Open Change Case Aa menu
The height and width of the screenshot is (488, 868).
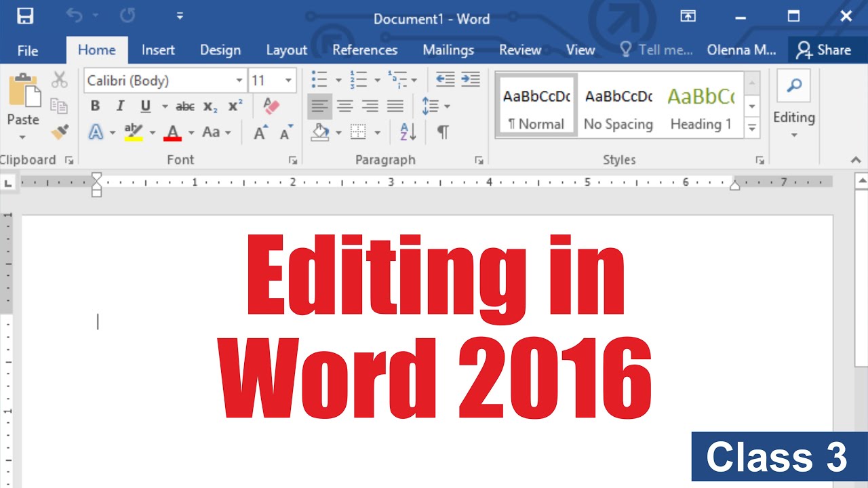(216, 132)
